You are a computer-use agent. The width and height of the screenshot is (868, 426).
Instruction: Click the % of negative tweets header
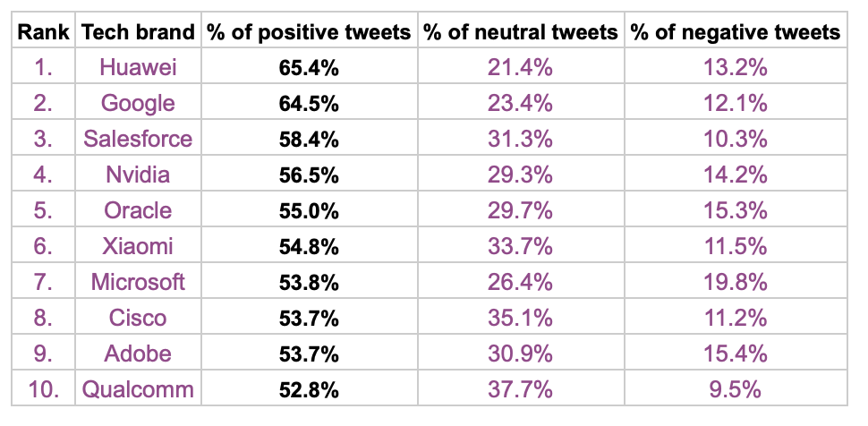736,32
